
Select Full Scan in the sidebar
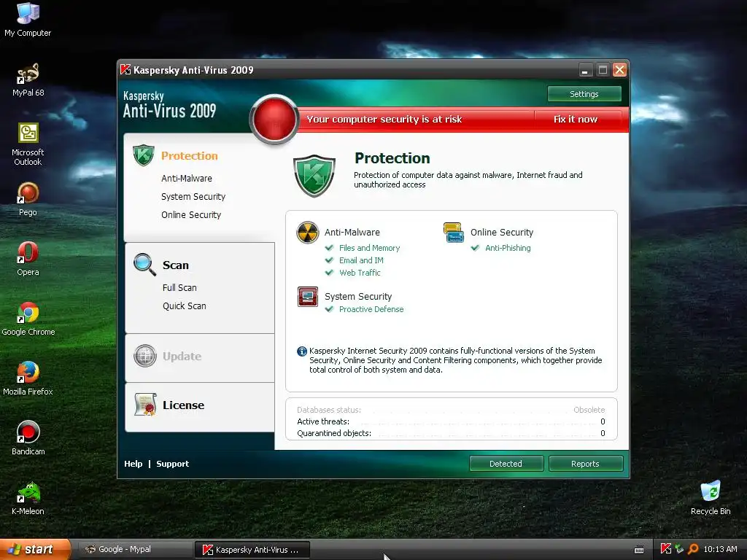click(x=179, y=287)
